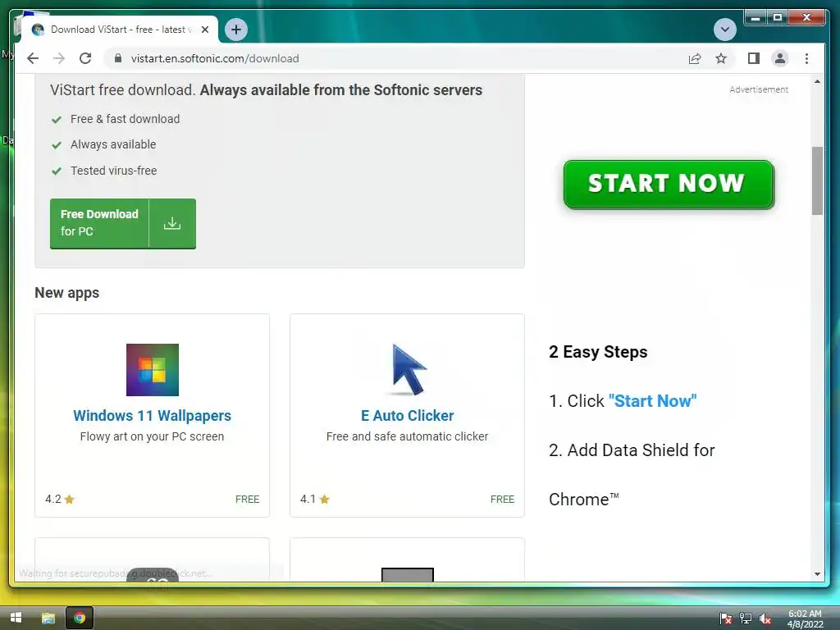
Task: Maximize the Chrome window
Action: point(778,18)
